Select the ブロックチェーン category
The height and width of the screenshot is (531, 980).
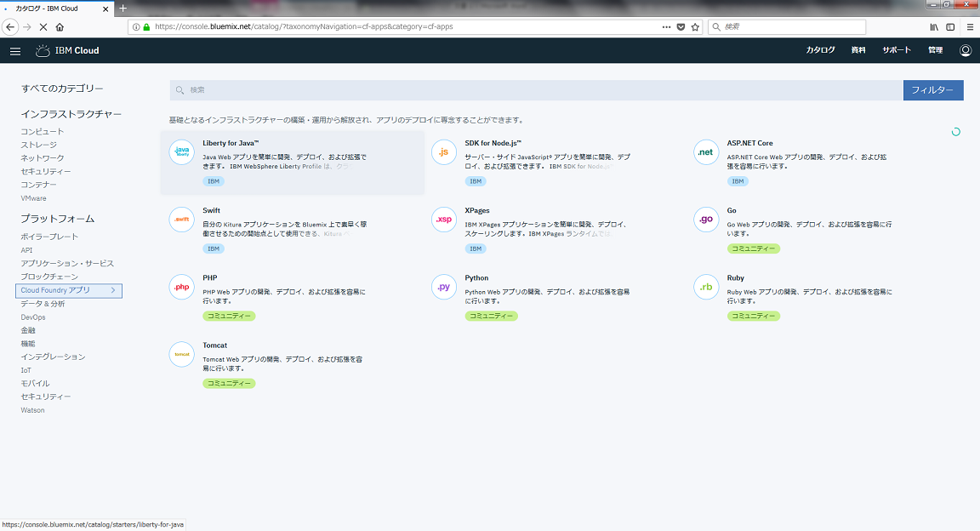[x=49, y=277]
